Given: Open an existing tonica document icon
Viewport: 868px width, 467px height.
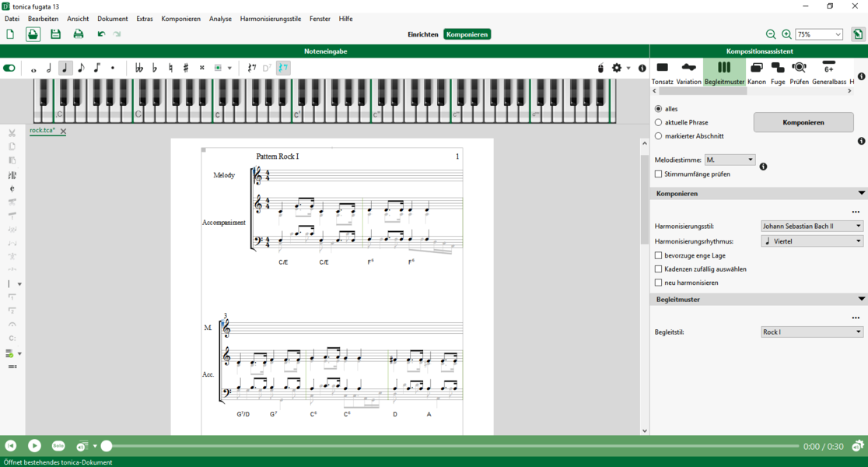Looking at the screenshot, I should click(33, 34).
